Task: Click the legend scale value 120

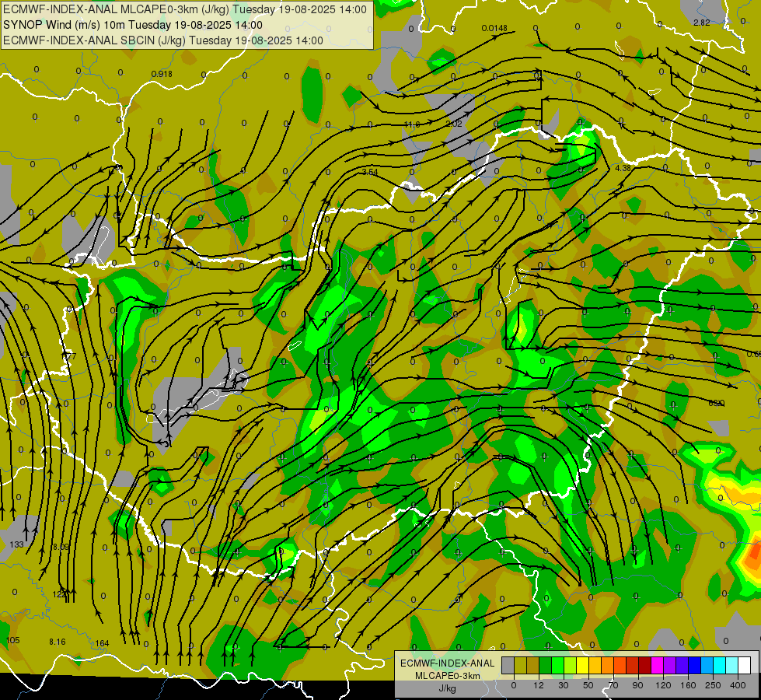Action: tap(663, 685)
